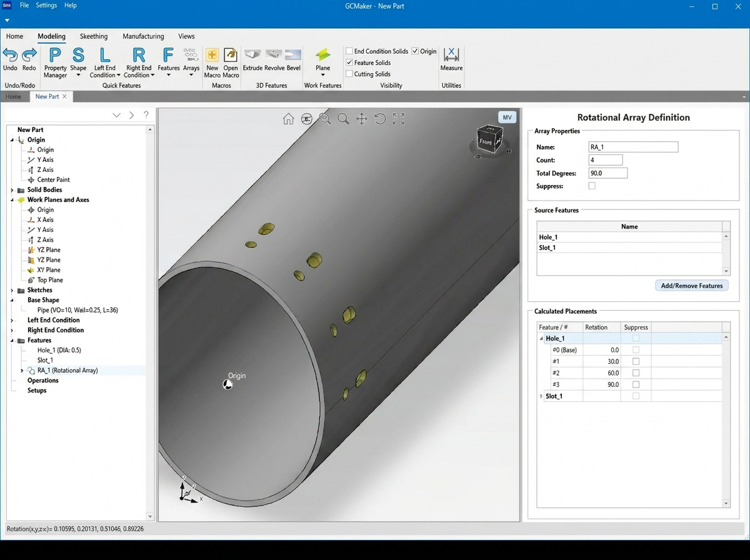Click the Undo icon
The image size is (750, 560).
[10, 55]
